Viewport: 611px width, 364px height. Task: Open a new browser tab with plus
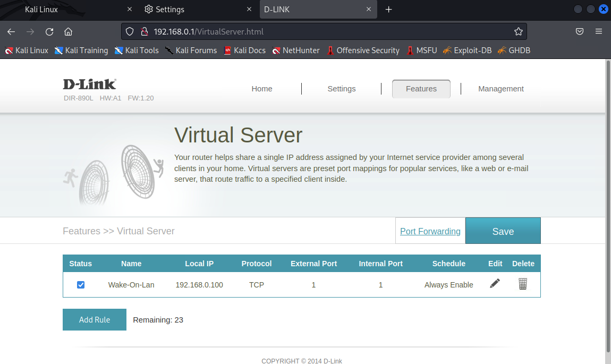(388, 10)
